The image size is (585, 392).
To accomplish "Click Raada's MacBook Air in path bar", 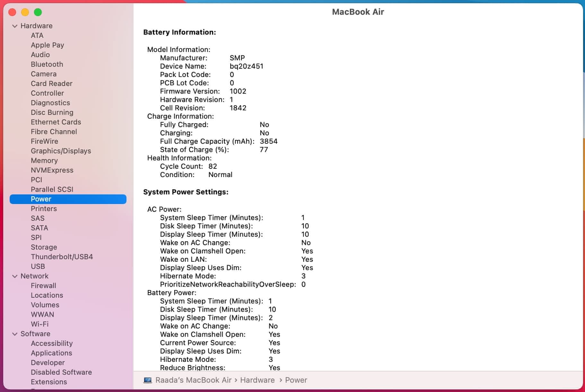I will (193, 380).
